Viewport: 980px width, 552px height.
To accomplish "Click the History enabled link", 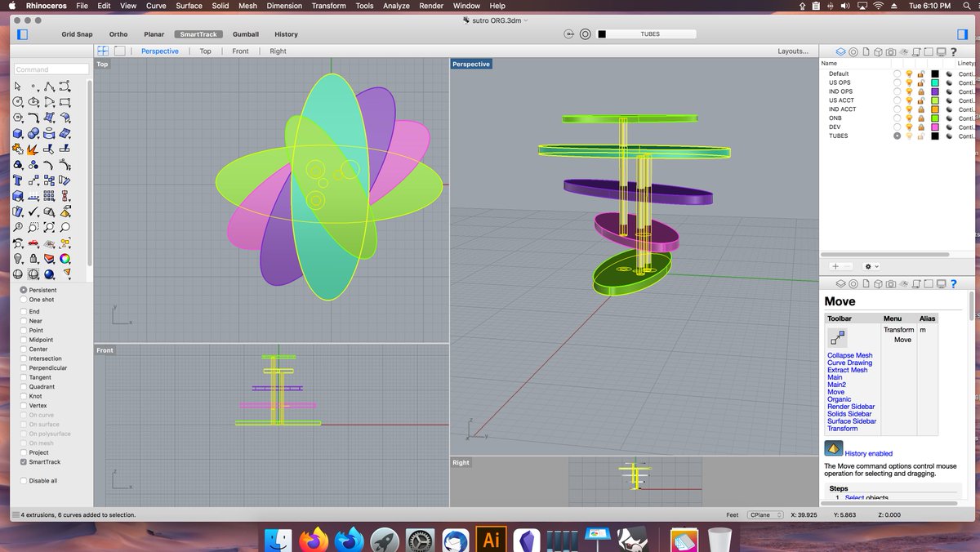I will (869, 453).
